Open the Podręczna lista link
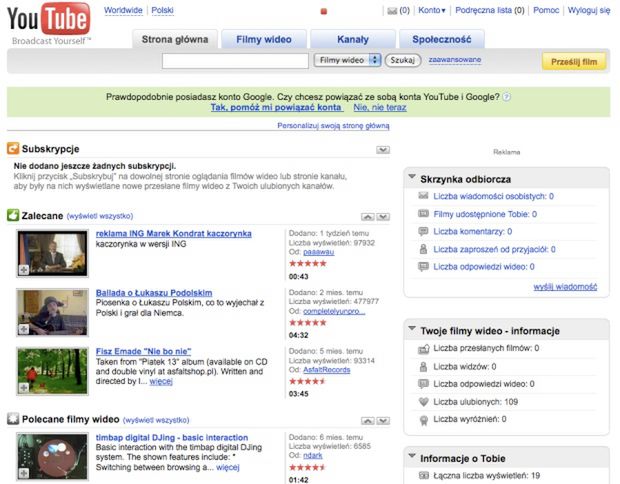This screenshot has width=620, height=484. point(490,10)
